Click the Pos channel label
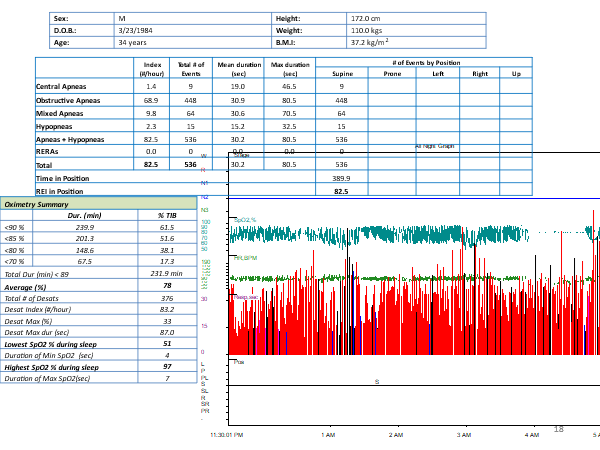This screenshot has height=450, width=600. [x=238, y=362]
